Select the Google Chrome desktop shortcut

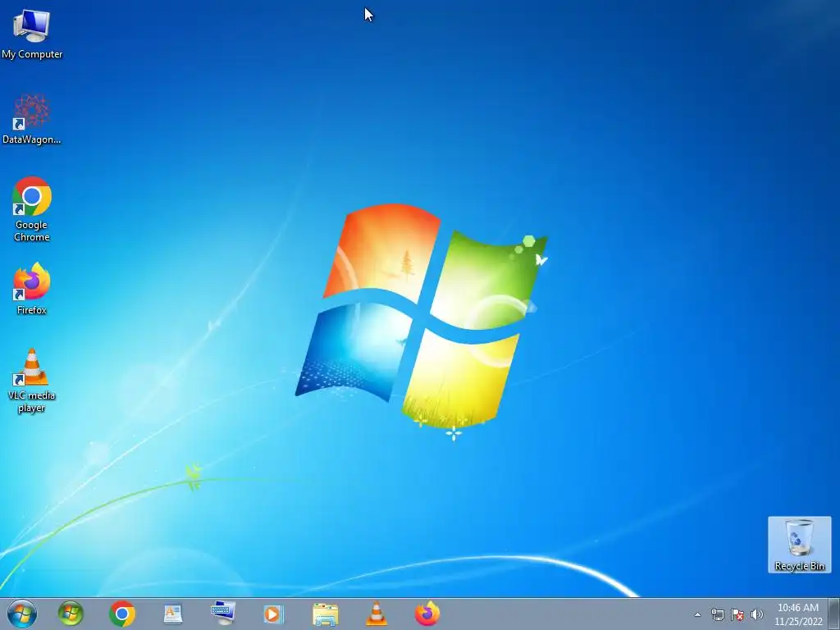coord(32,209)
